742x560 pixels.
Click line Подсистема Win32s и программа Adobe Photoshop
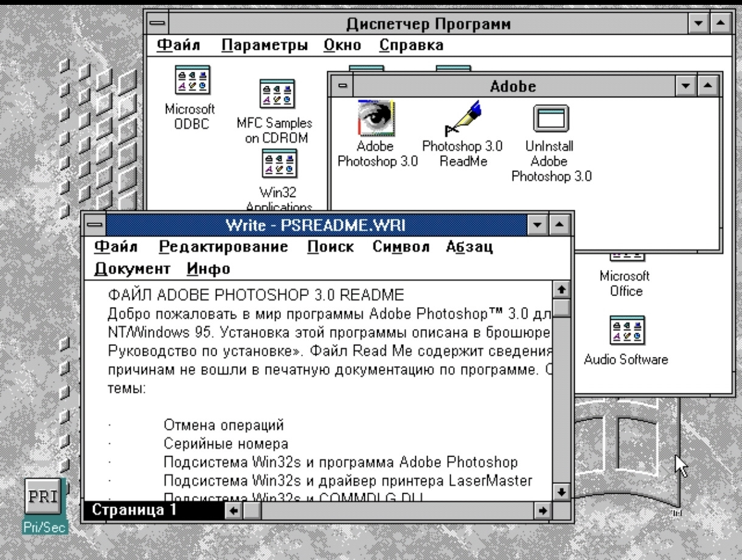[x=341, y=462]
